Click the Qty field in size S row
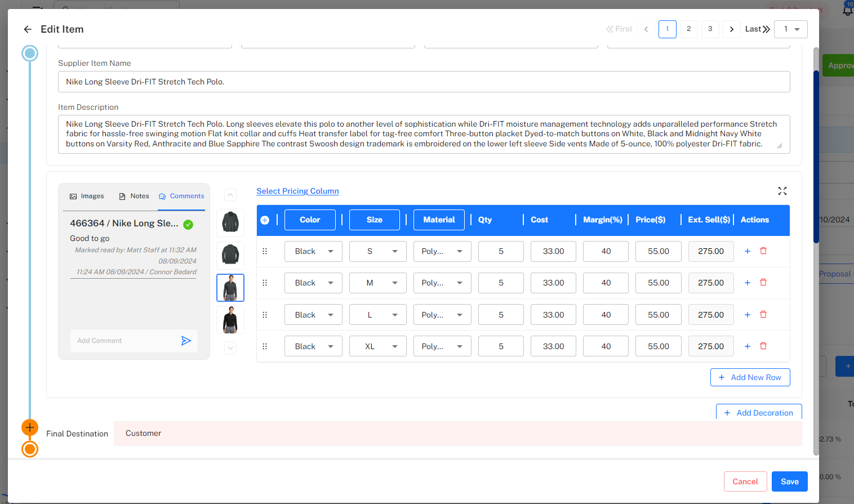Screen dimensions: 854x504 (x=501, y=252)
